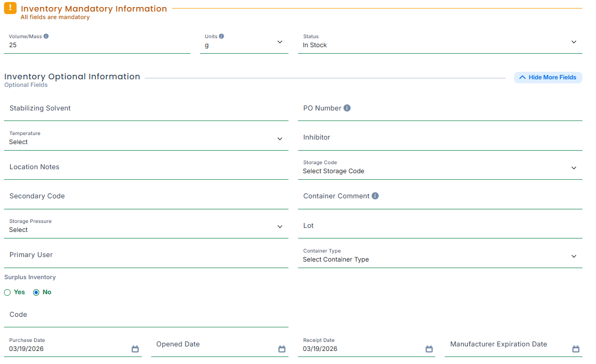Click the Stabilizing Solvent field
Viewport: 596px width, 364px height.
click(x=146, y=109)
